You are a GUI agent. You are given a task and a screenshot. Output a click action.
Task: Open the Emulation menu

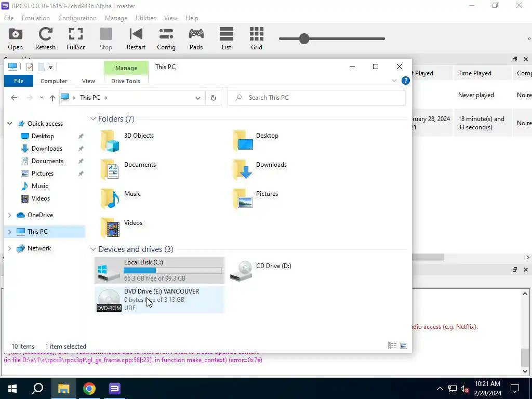(x=36, y=18)
